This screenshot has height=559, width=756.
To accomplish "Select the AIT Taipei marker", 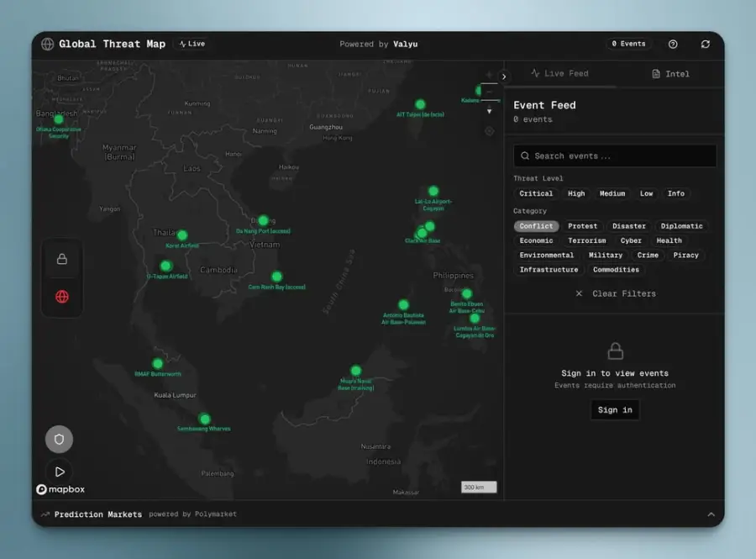I will click(x=421, y=104).
